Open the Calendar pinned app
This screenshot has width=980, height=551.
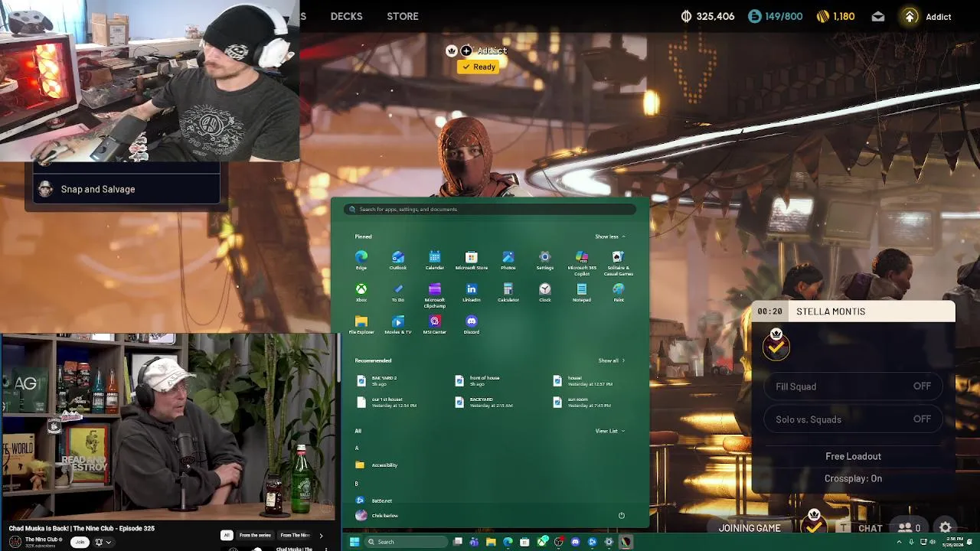435,260
